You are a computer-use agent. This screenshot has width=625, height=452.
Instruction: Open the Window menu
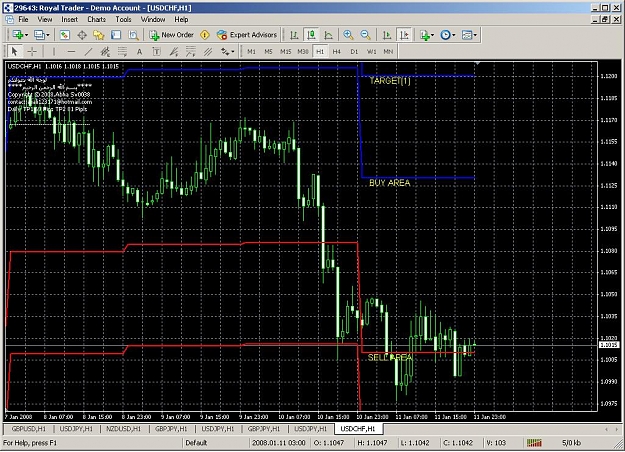point(153,20)
